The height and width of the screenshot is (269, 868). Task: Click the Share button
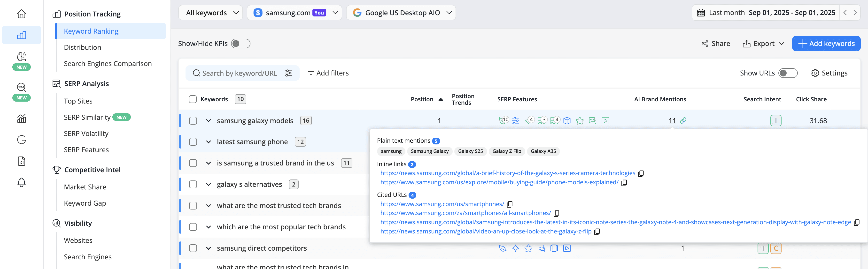[x=716, y=44]
